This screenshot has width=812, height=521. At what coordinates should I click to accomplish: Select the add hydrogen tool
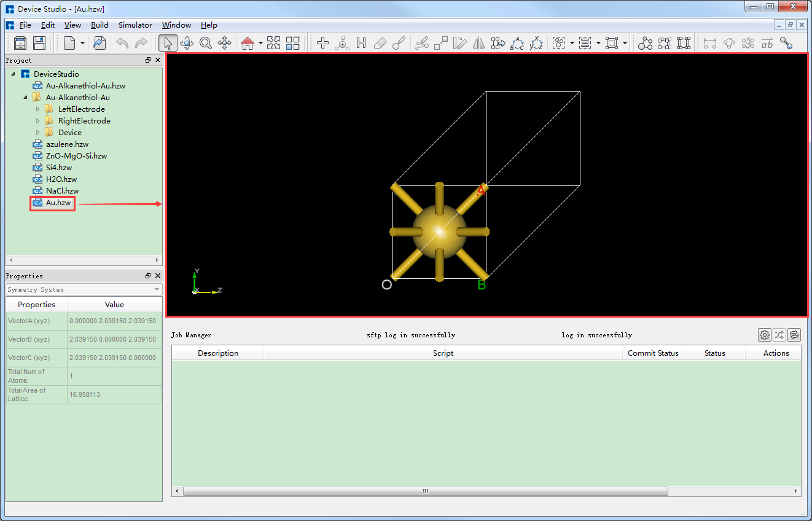(x=361, y=42)
